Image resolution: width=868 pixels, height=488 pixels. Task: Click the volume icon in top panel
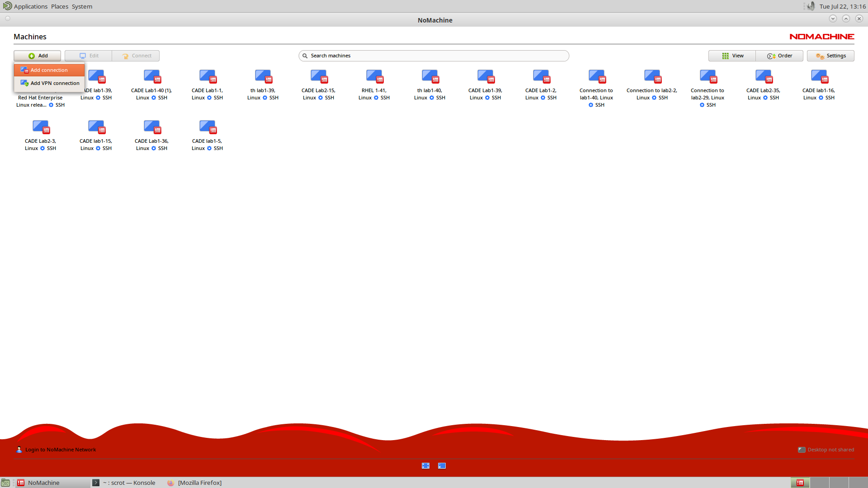810,6
